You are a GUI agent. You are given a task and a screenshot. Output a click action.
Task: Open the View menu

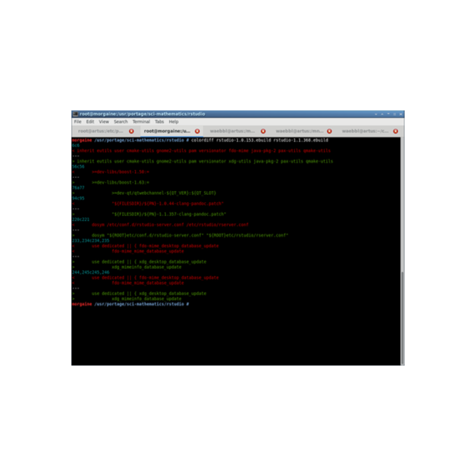tap(104, 122)
